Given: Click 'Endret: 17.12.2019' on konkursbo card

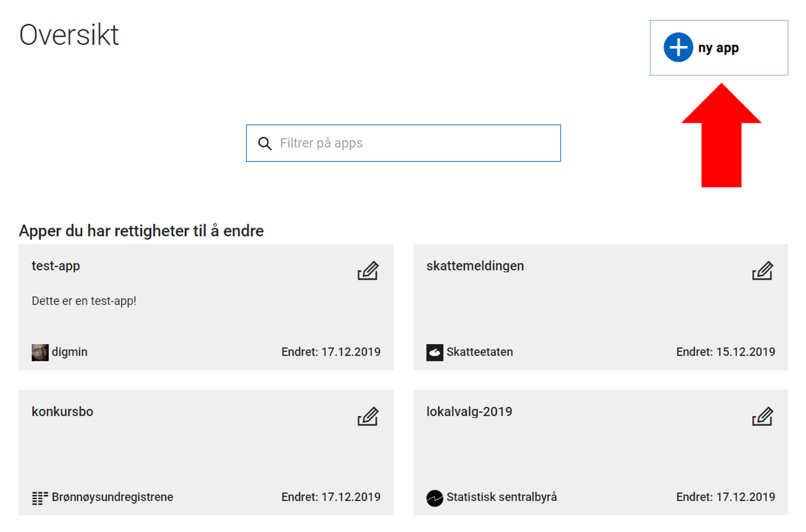Looking at the screenshot, I should 331,497.
